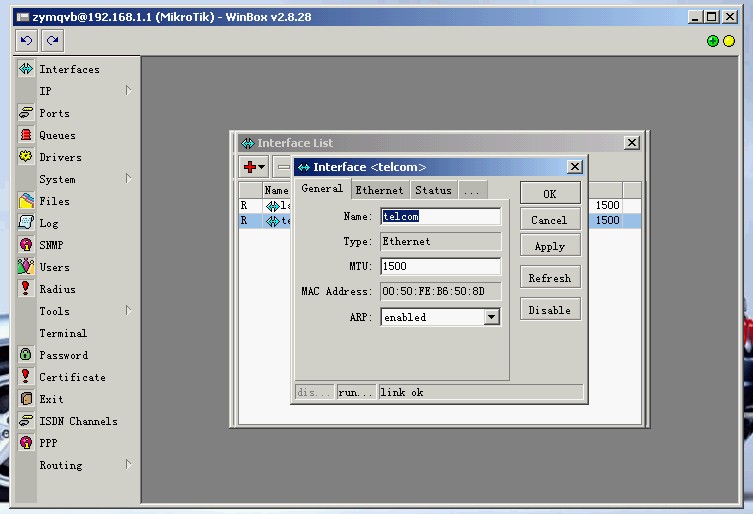The width and height of the screenshot is (753, 514).
Task: Click the OK button
Action: [550, 194]
